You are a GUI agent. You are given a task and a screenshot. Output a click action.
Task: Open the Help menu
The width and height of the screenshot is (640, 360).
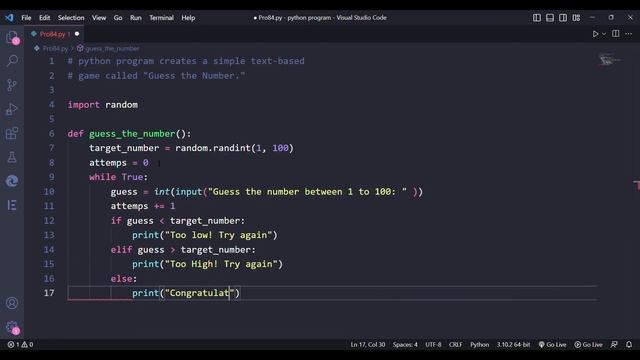(188, 18)
